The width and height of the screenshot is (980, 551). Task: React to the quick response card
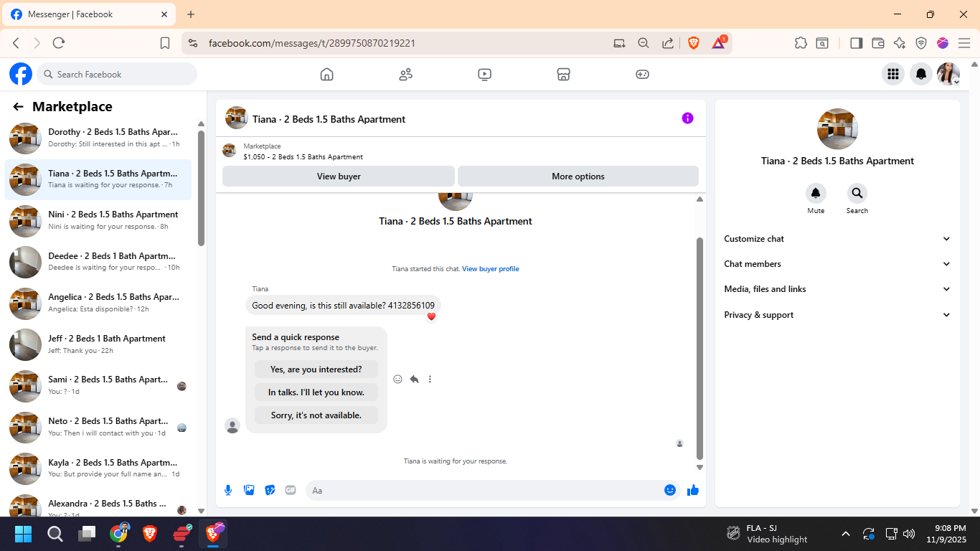tap(398, 379)
